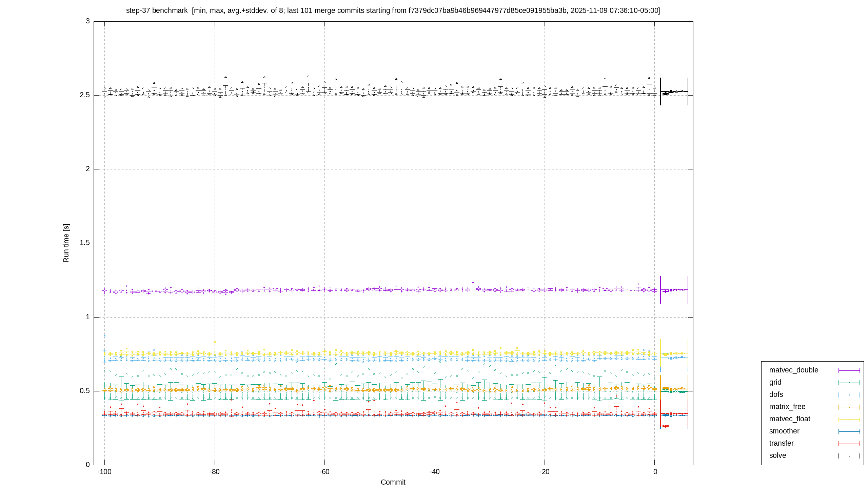Click the matvec_float legend label
Screen dimensions: 868x488
tap(790, 419)
